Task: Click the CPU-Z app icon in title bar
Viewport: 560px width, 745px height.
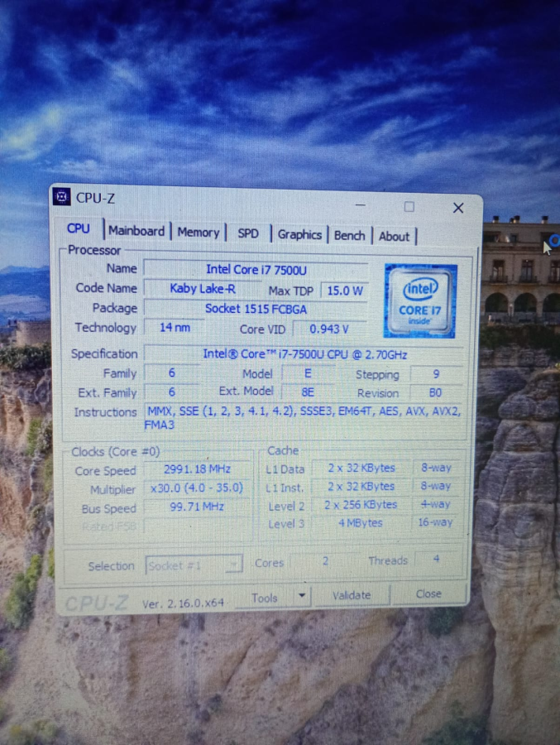Action: [61, 196]
